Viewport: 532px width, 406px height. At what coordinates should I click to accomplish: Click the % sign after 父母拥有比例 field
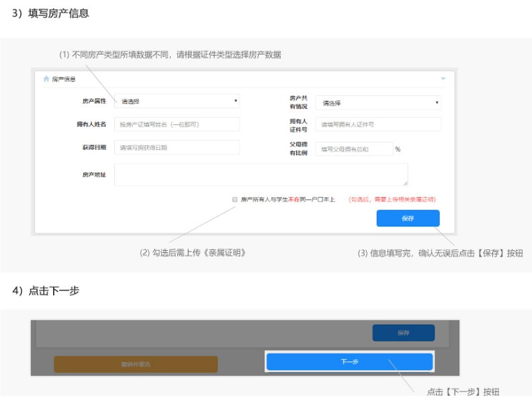point(398,149)
